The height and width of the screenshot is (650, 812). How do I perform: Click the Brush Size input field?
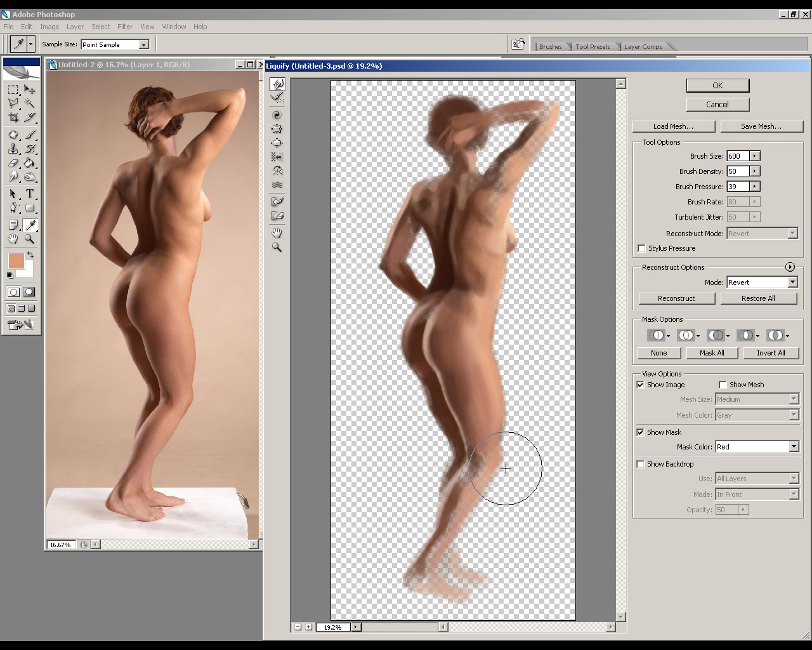[738, 156]
